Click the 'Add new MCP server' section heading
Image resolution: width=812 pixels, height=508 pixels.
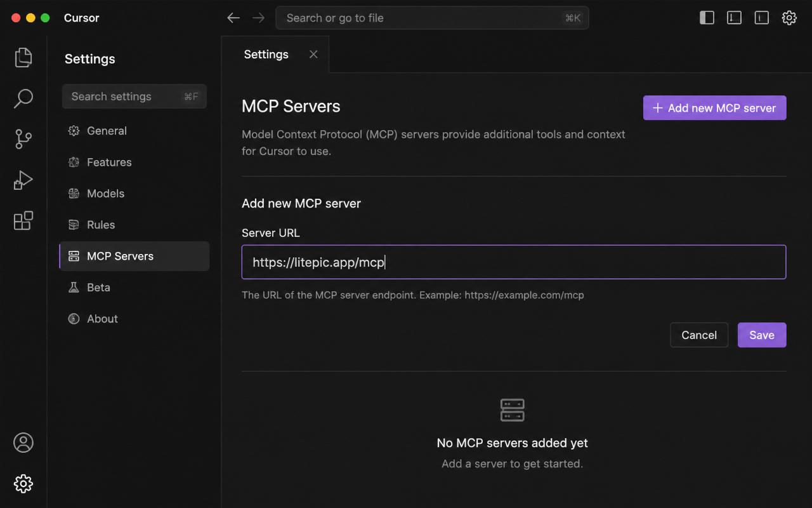301,204
